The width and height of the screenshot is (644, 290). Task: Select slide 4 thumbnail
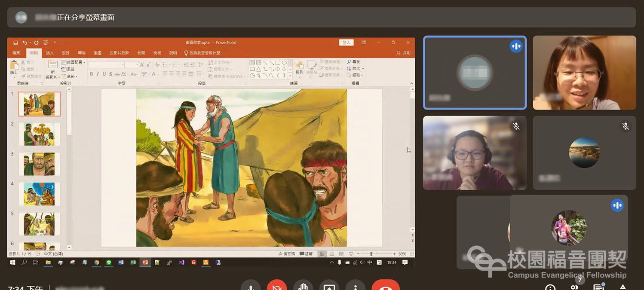click(x=39, y=194)
